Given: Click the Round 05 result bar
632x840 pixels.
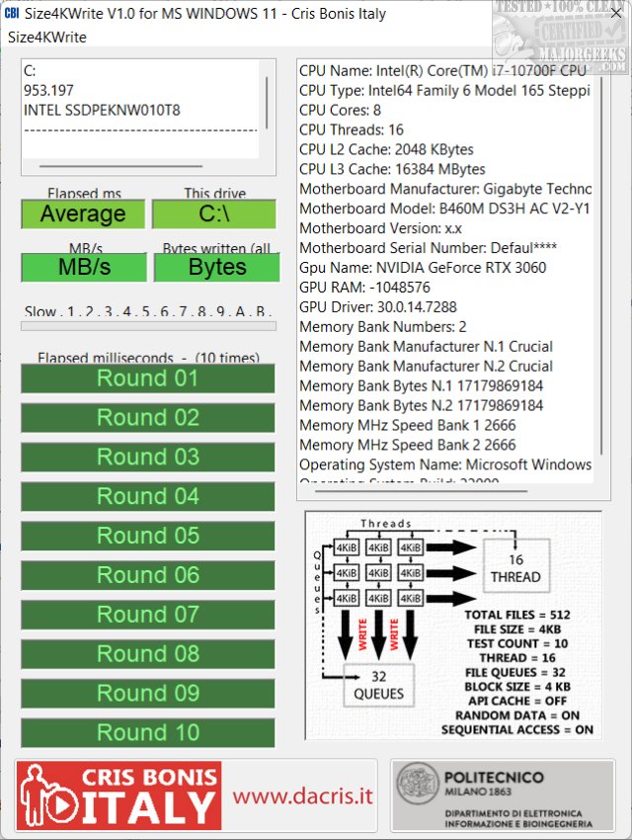Looking at the screenshot, I should click(148, 536).
